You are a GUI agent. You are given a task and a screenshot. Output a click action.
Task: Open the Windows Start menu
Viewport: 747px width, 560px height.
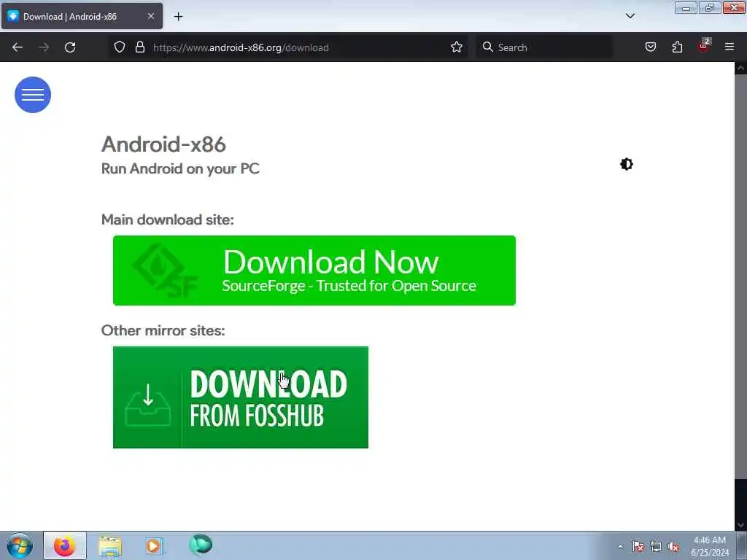[20, 545]
